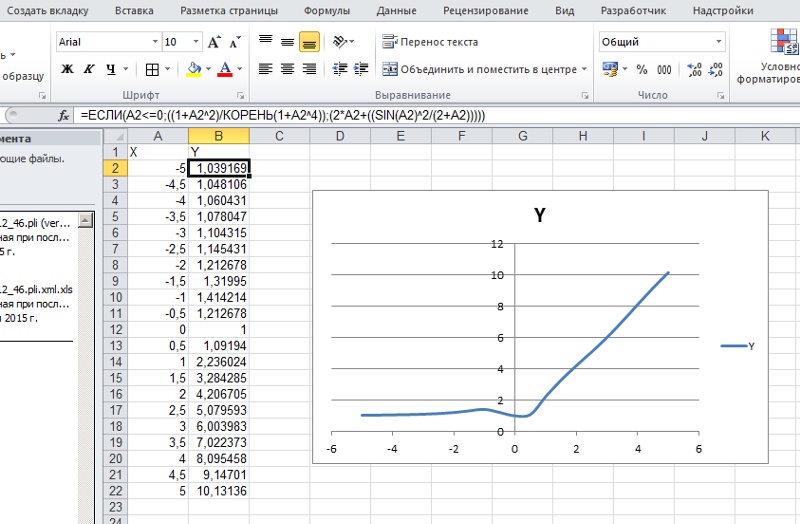
Task: Open recovered file 2_46.pli.xml.xls
Action: coord(36,290)
